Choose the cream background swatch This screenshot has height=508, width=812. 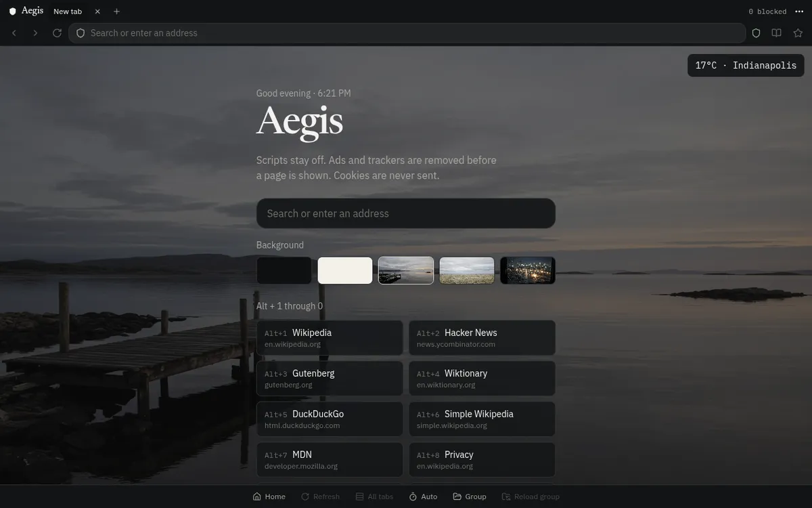click(345, 270)
